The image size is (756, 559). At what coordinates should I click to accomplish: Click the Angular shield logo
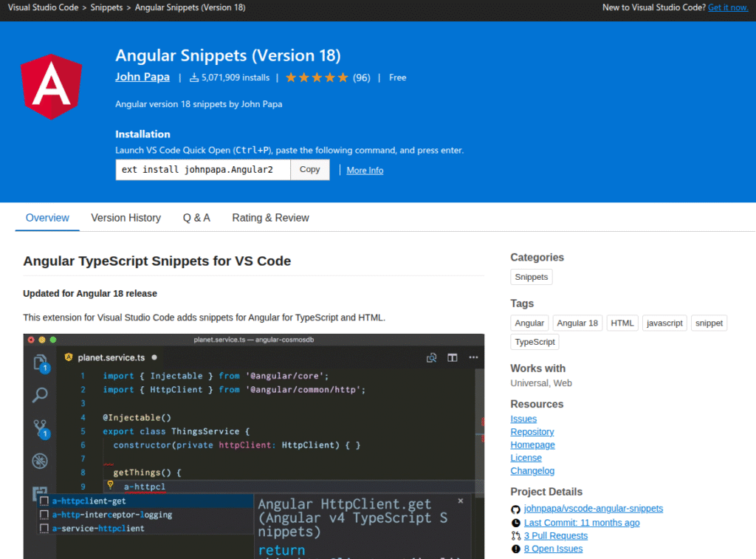point(52,87)
